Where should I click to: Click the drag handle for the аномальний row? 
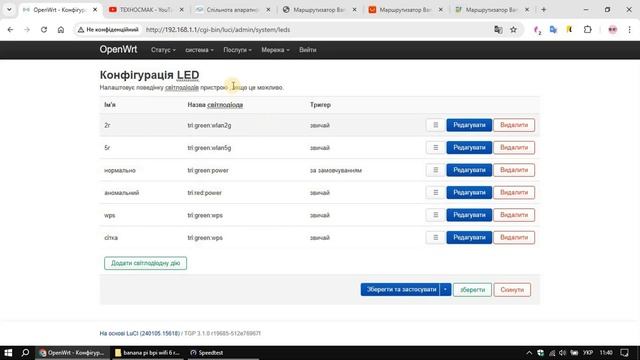(x=436, y=192)
